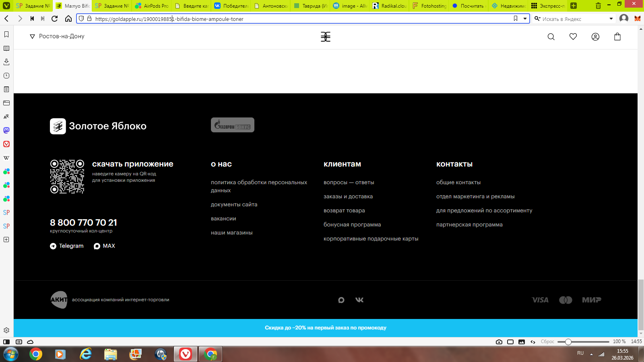644x362 pixels.
Task: Click the zoom slider handle
Action: (568, 342)
